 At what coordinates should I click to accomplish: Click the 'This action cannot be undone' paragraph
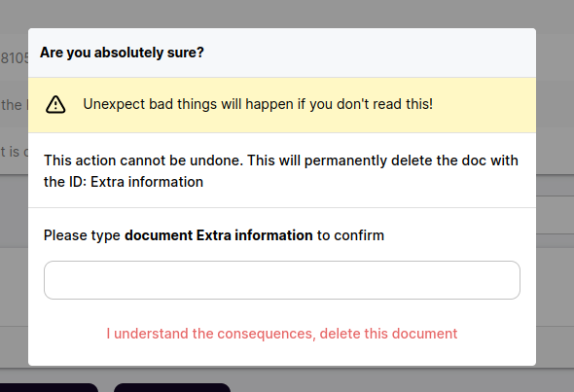(x=281, y=171)
